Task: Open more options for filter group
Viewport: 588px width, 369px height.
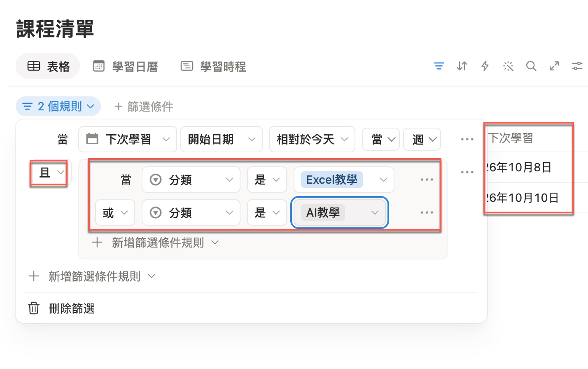Action: 467,172
